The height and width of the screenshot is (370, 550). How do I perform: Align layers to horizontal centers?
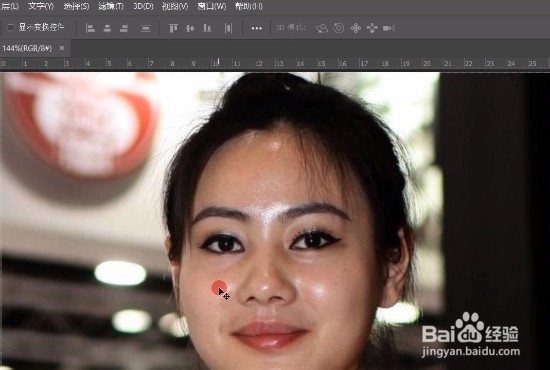tap(107, 28)
